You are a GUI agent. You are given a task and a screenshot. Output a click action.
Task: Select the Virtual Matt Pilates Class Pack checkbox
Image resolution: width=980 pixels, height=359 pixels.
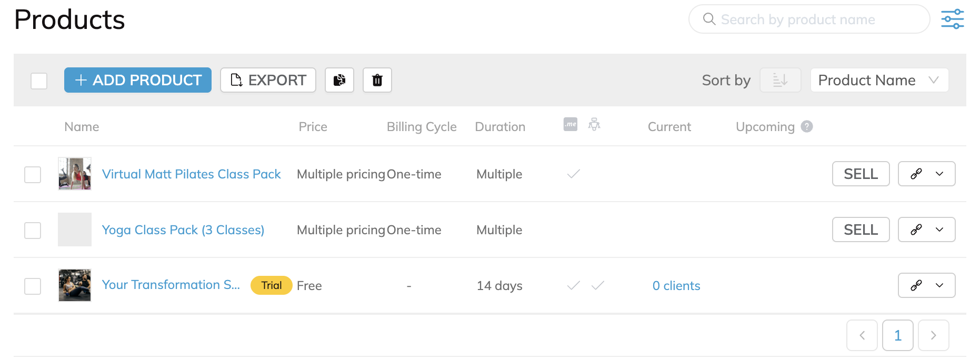coord(33,174)
